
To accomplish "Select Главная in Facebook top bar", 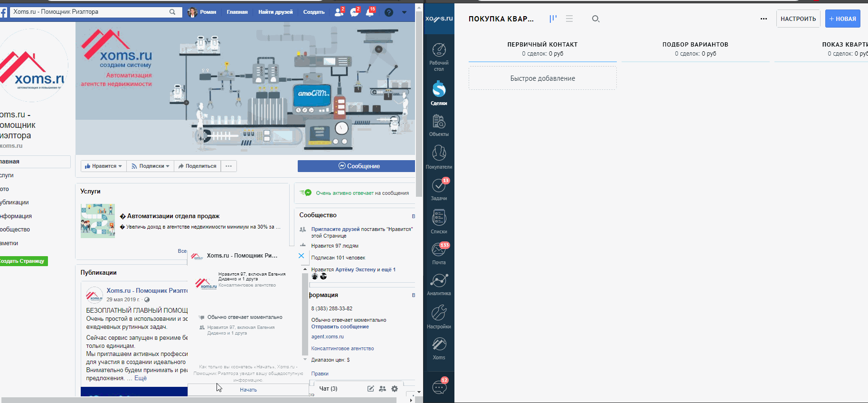I will tap(237, 12).
